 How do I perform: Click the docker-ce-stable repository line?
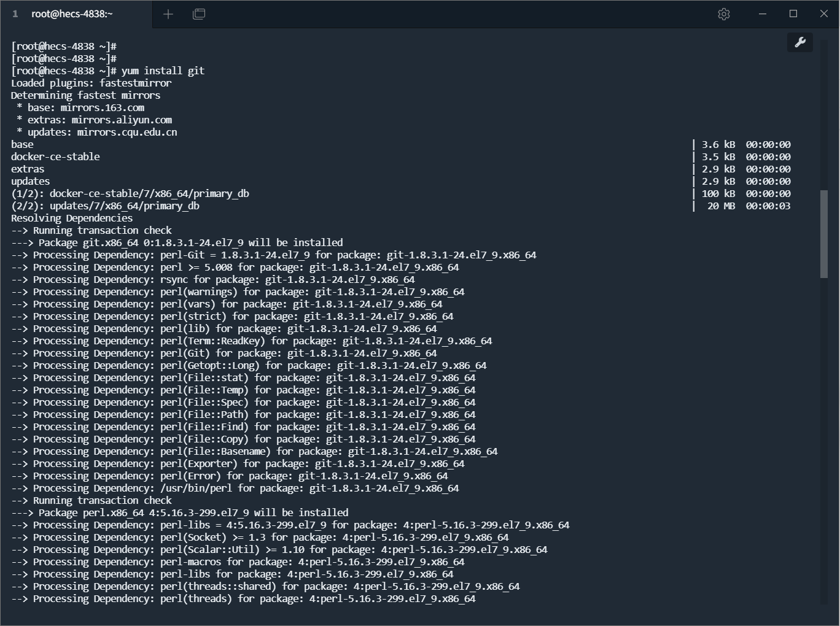point(55,156)
